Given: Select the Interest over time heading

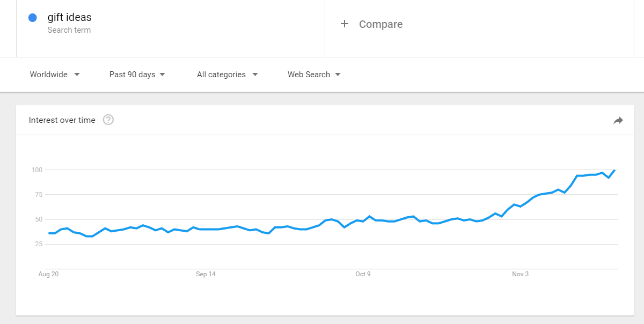Looking at the screenshot, I should 62,120.
